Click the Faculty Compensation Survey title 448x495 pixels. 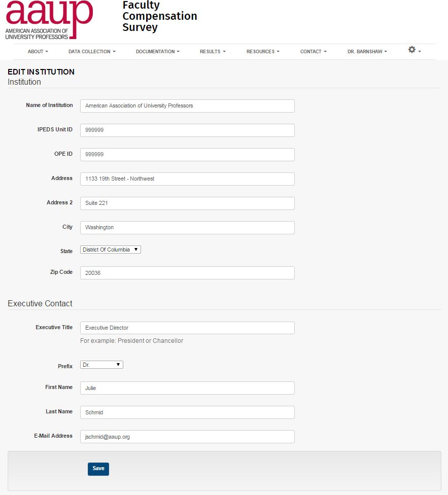pos(160,16)
